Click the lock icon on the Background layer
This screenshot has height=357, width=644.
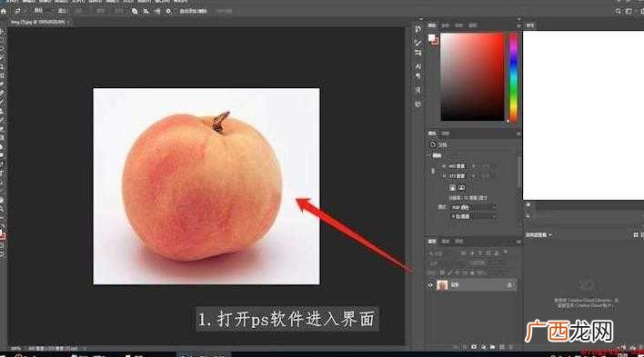pyautogui.click(x=509, y=285)
